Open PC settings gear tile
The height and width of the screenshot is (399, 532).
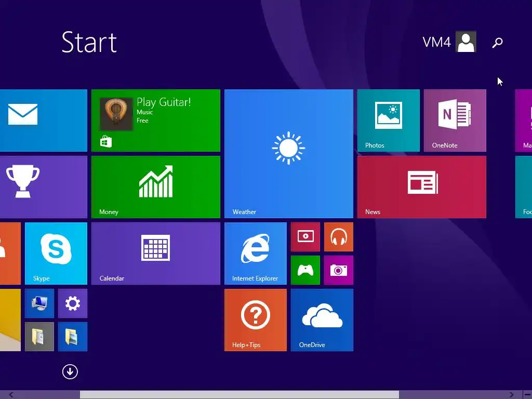click(73, 303)
